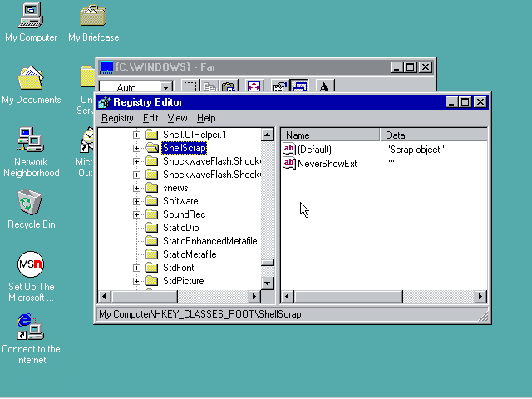Viewport: 532px width, 399px height.
Task: Expand the Shell.UIHelper.1 key
Action: pos(136,135)
